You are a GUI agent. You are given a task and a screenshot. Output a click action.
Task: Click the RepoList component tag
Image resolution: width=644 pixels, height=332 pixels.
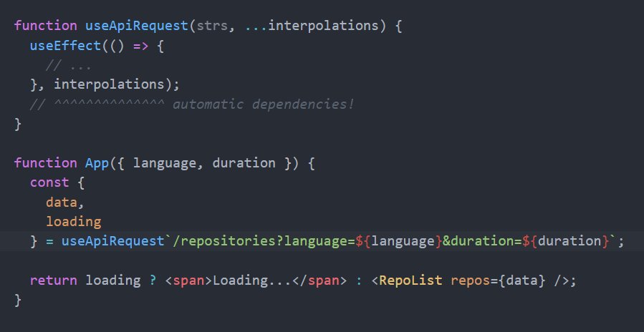[410, 280]
